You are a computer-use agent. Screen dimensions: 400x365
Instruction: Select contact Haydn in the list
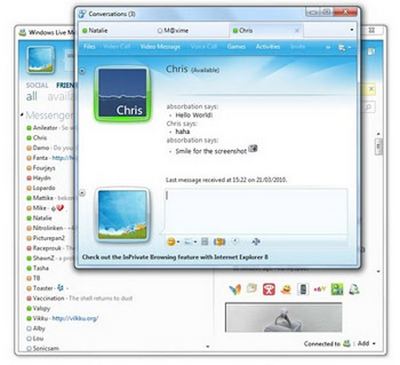pyautogui.click(x=39, y=178)
